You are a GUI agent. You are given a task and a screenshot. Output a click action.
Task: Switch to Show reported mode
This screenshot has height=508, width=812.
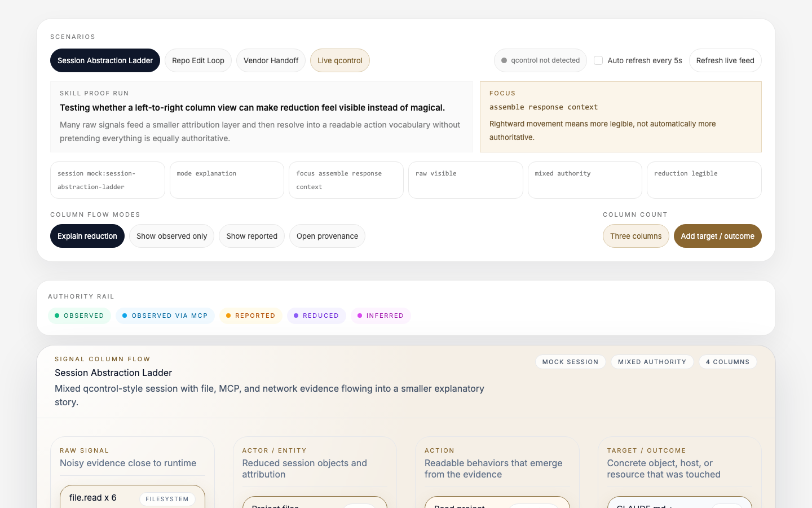click(251, 236)
